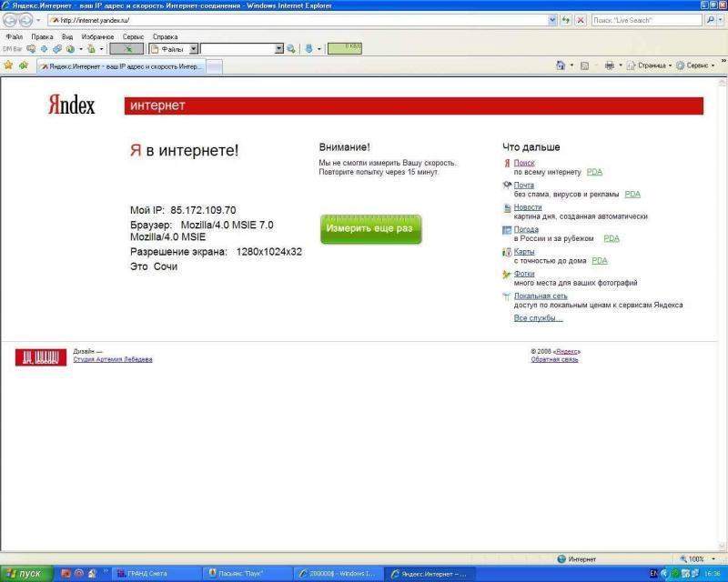Switch to ГРАНД Смета taskbar window
This screenshot has height=582, width=728.
coord(157,574)
